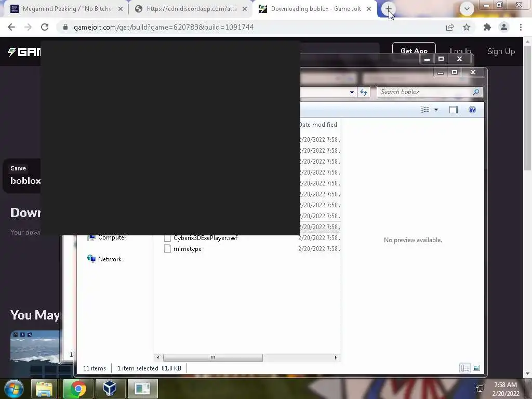Screen dimensions: 532x399
Task: Click the Explorer search magnifier icon
Action: [x=476, y=92]
